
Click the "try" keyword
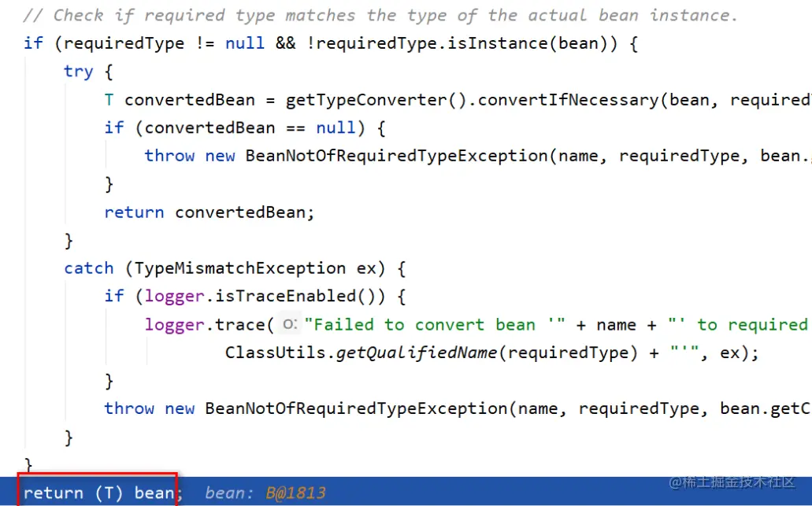click(x=78, y=72)
